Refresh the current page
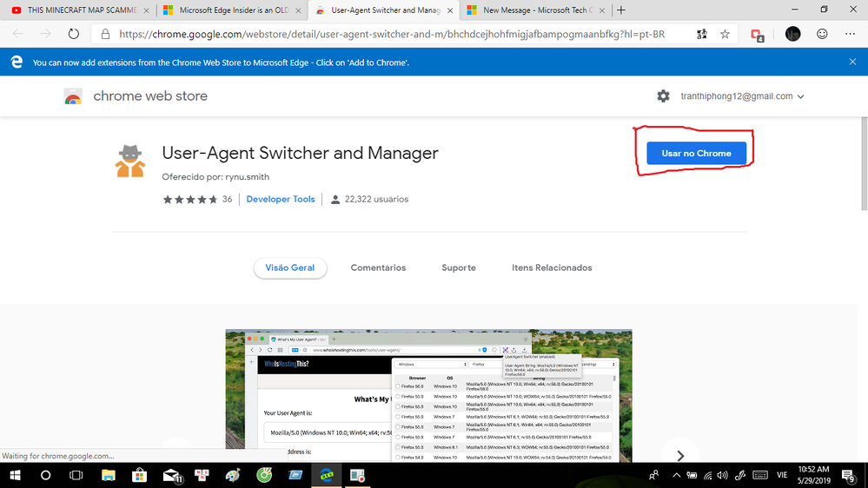868x488 pixels. point(74,34)
